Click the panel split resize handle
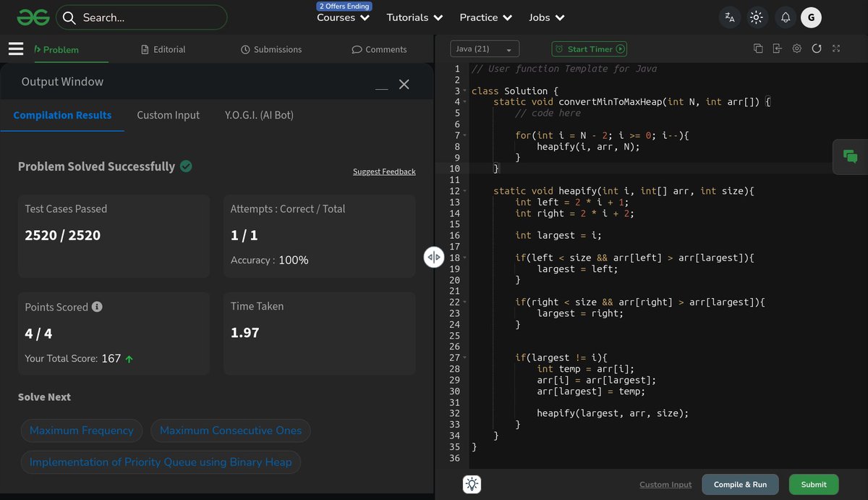This screenshot has width=868, height=500. 433,257
